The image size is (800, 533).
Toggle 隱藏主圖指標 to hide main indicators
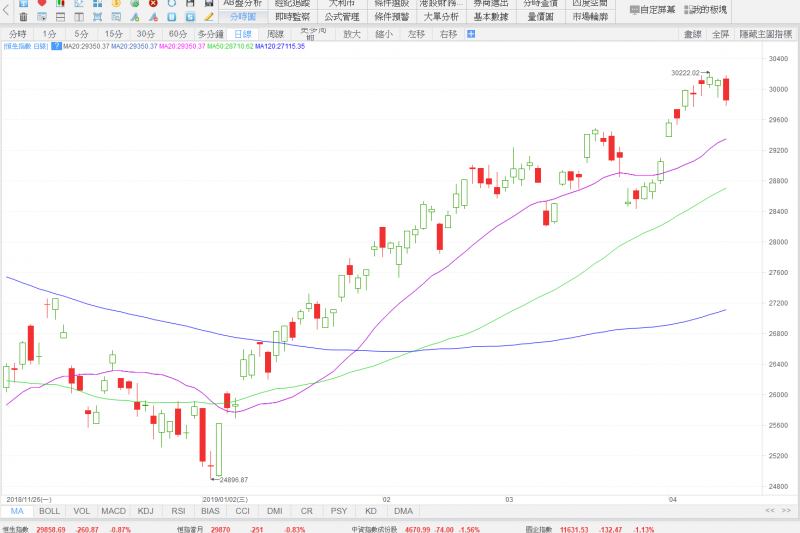pyautogui.click(x=766, y=34)
